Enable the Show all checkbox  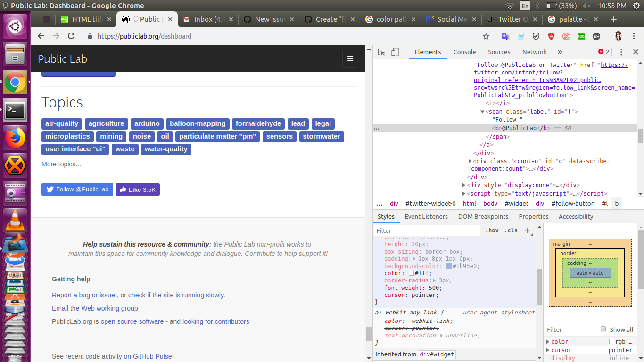pyautogui.click(x=603, y=329)
